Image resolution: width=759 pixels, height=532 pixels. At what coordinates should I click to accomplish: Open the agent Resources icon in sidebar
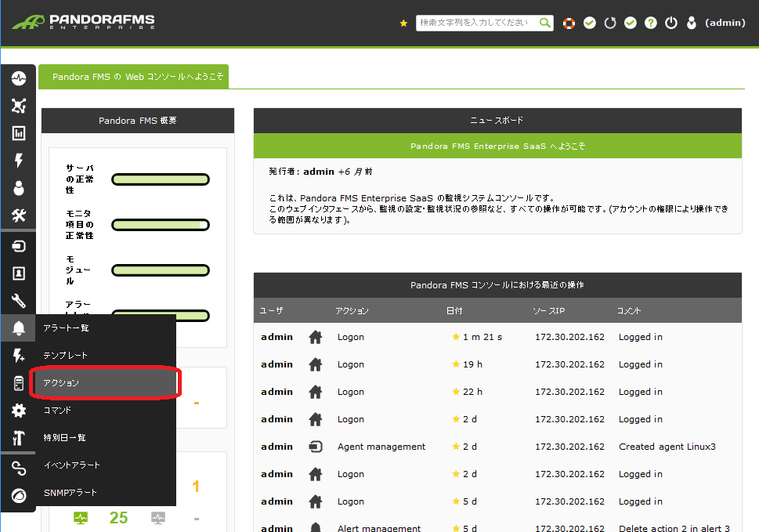pos(18,246)
